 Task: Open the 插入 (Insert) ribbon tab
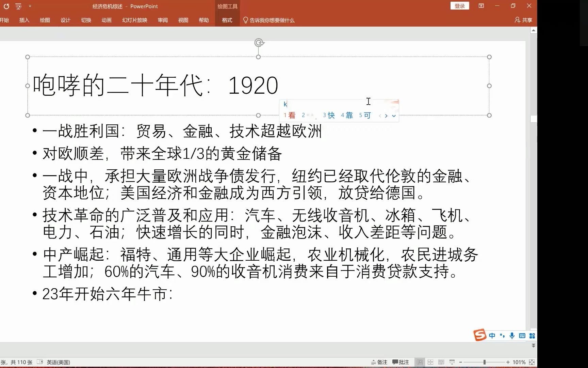click(24, 20)
